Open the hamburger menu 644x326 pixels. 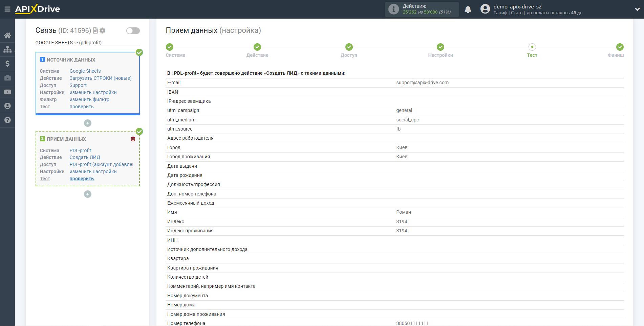tap(7, 9)
